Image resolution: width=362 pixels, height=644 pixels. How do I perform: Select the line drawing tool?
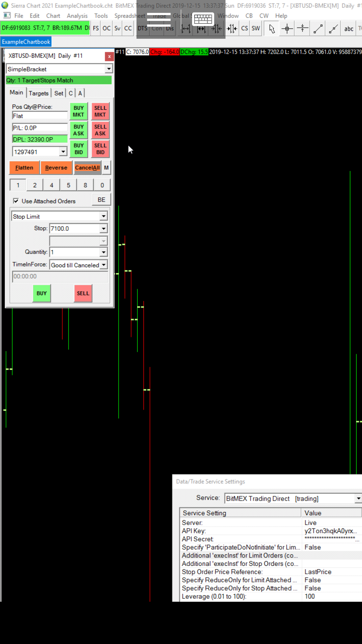point(318,28)
